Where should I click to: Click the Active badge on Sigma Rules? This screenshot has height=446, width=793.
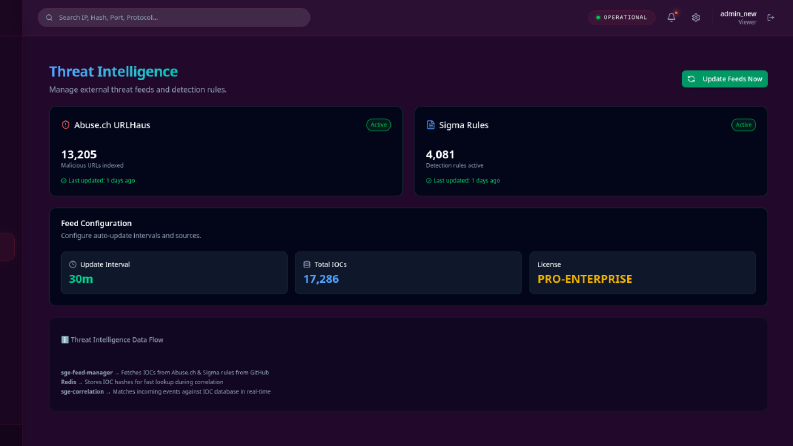(743, 125)
